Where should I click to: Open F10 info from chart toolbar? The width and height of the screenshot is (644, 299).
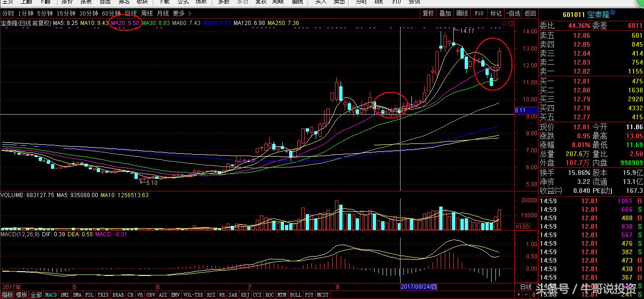pos(479,13)
